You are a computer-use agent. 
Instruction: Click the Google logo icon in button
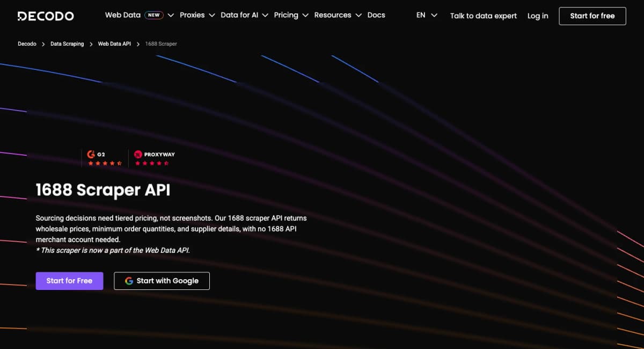coord(129,281)
